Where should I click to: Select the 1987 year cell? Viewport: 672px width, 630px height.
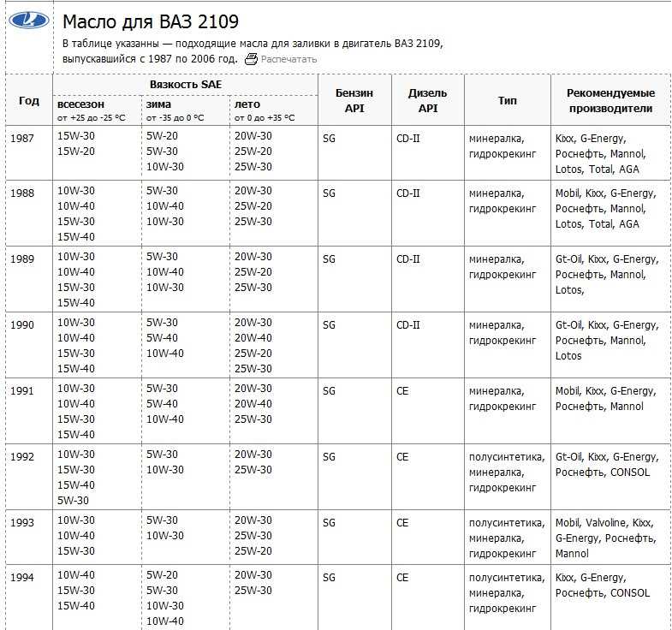click(22, 138)
